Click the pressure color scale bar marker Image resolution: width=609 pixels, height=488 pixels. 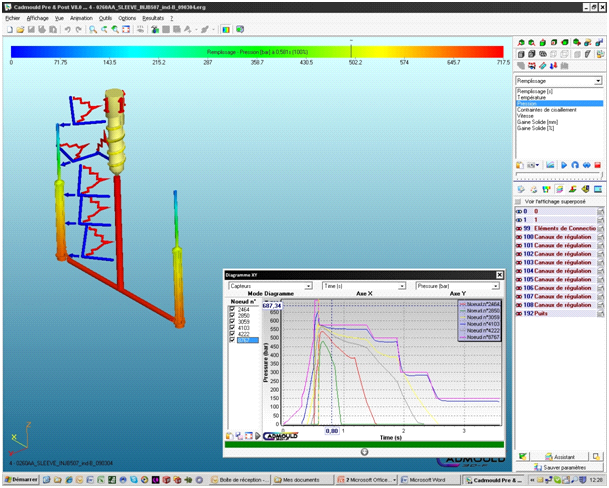(x=351, y=51)
